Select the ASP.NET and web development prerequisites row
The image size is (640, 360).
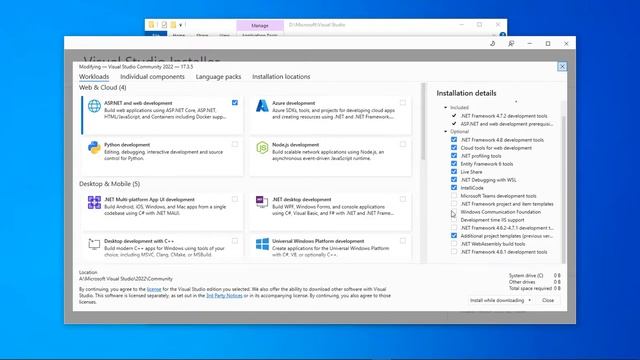(x=507, y=124)
